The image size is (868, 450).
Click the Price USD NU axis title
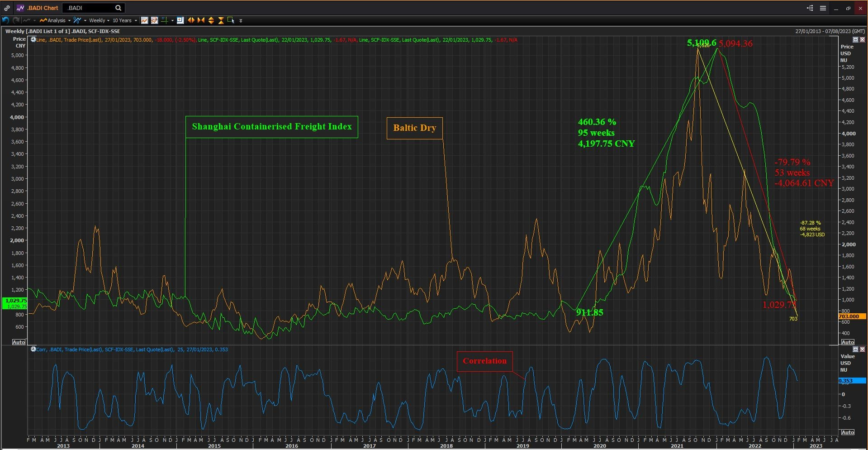[x=846, y=53]
